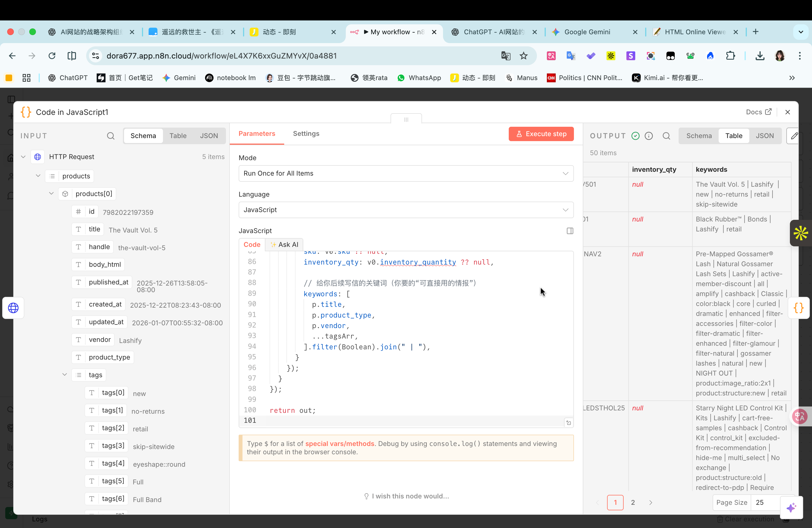The image size is (812, 528).
Task: Collapse the tags tree node
Action: (x=64, y=374)
